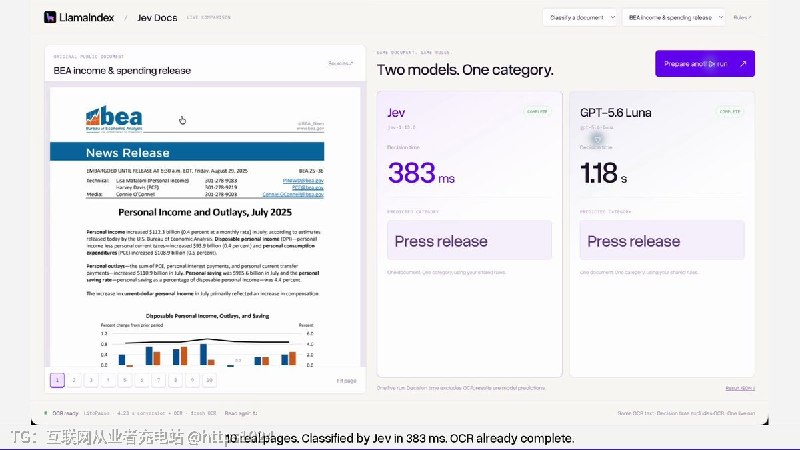
Task: Click the bea logo in the document
Action: coord(114,119)
